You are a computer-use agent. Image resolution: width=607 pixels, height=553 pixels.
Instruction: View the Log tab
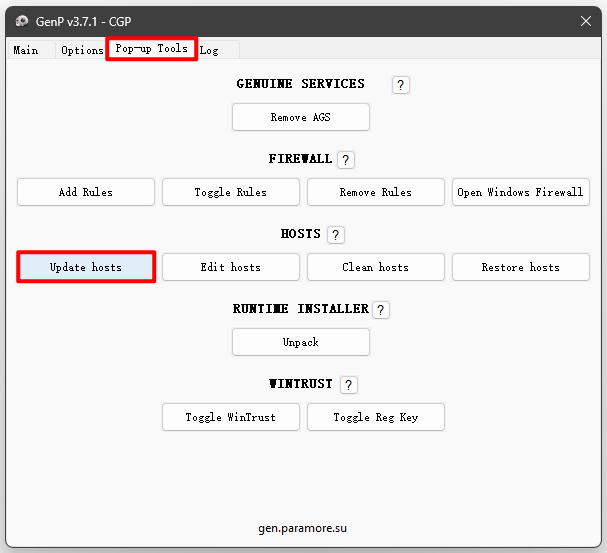209,50
